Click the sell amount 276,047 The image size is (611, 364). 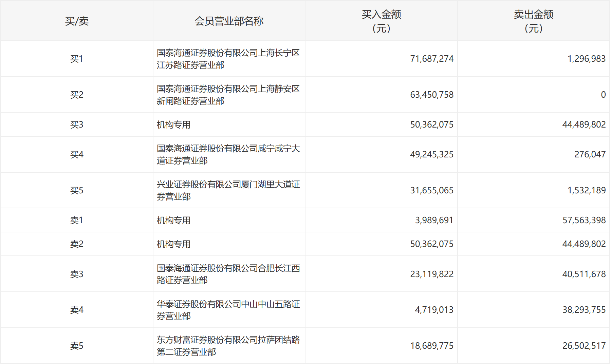(x=590, y=154)
